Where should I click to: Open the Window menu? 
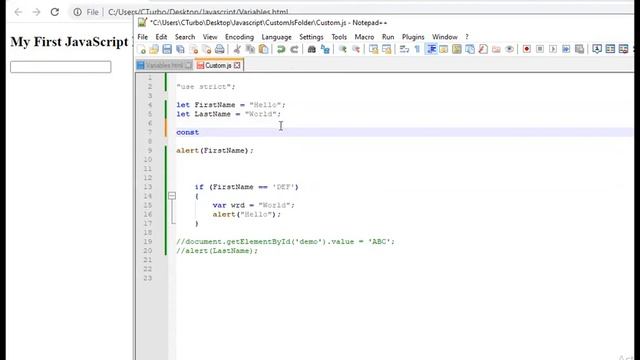tap(444, 37)
